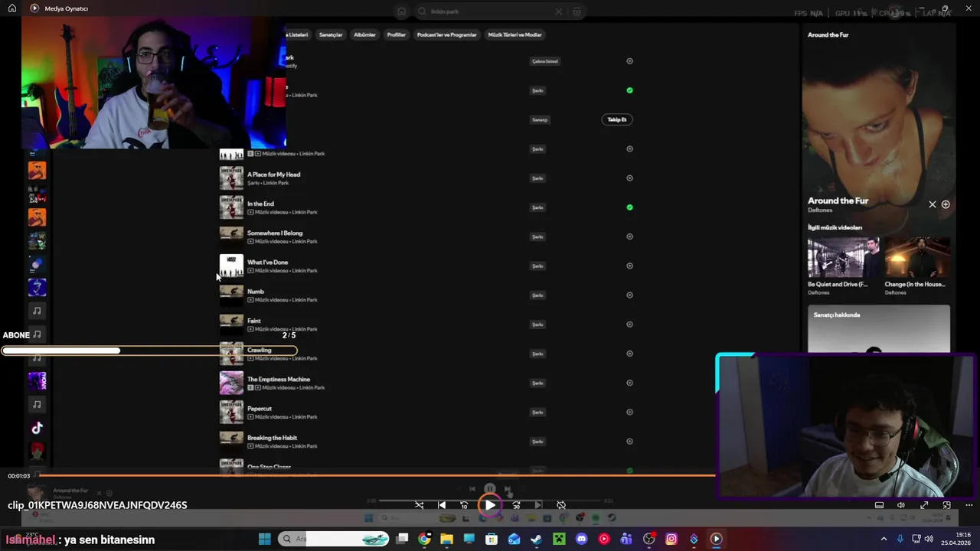The image size is (980, 551).
Task: Skip back 10 seconds
Action: (x=464, y=505)
